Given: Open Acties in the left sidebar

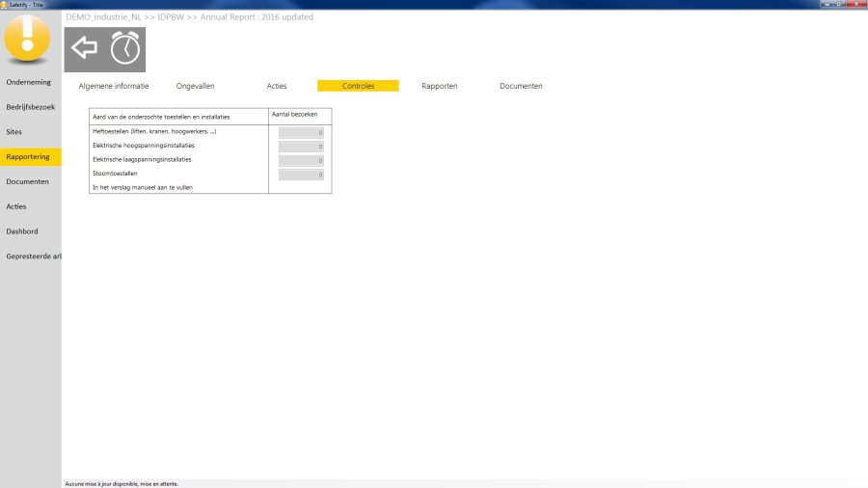Looking at the screenshot, I should (16, 206).
